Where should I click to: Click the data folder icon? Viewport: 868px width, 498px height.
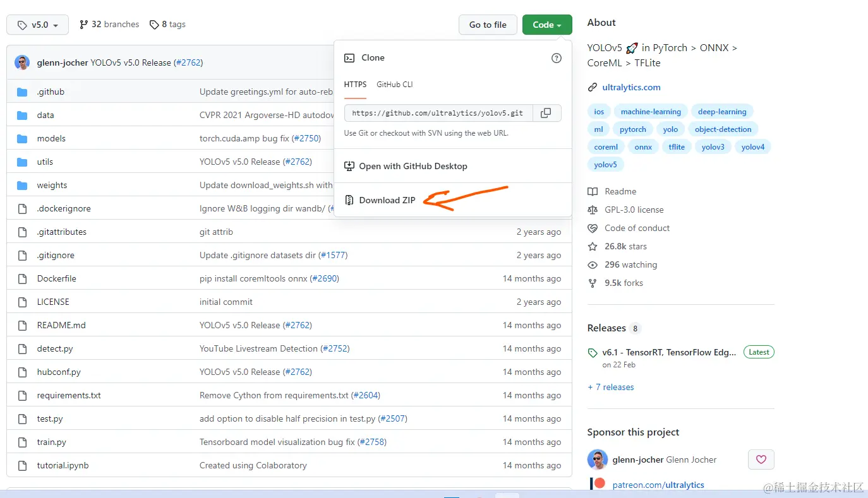pyautogui.click(x=22, y=116)
